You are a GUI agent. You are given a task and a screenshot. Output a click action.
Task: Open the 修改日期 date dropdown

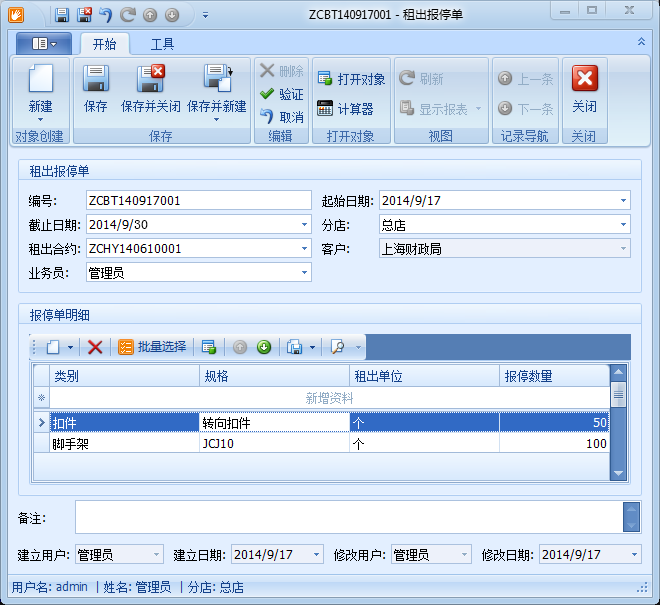tap(634, 554)
